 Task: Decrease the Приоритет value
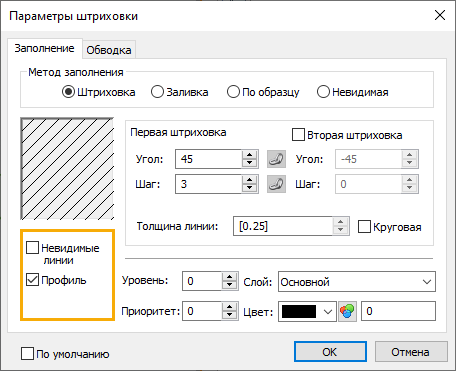point(230,316)
